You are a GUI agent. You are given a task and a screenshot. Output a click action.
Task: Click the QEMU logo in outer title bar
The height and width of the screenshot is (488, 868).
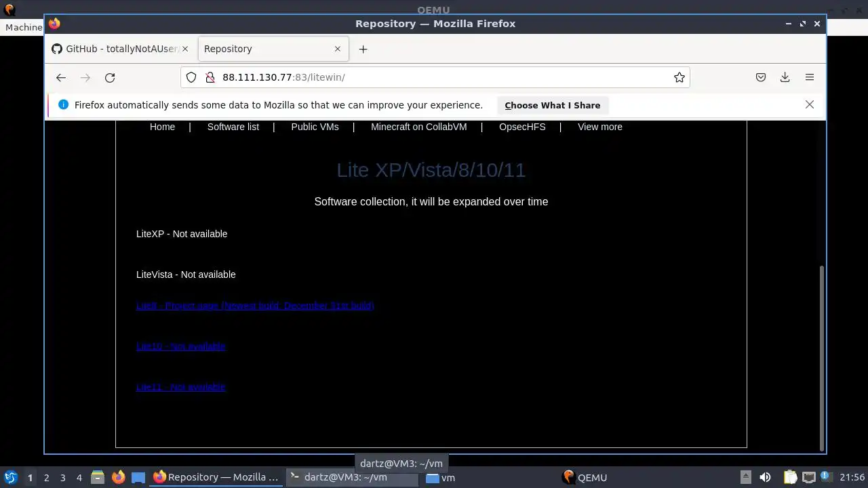click(x=9, y=9)
